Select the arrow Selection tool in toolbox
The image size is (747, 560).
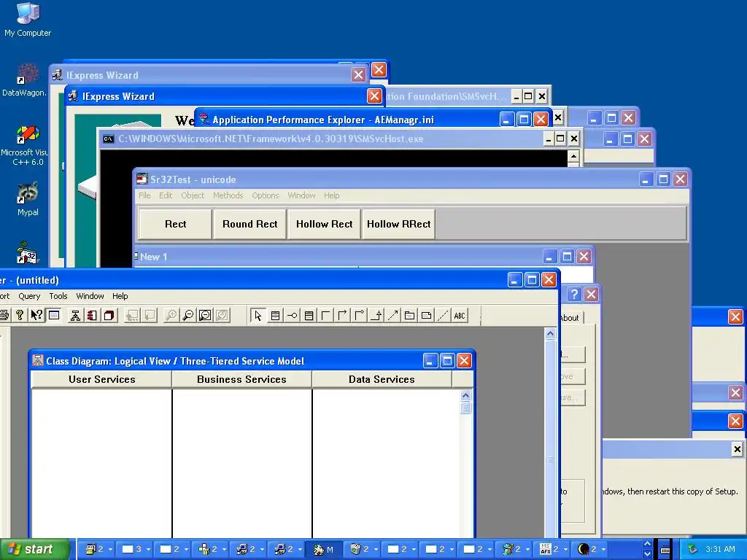click(x=258, y=315)
